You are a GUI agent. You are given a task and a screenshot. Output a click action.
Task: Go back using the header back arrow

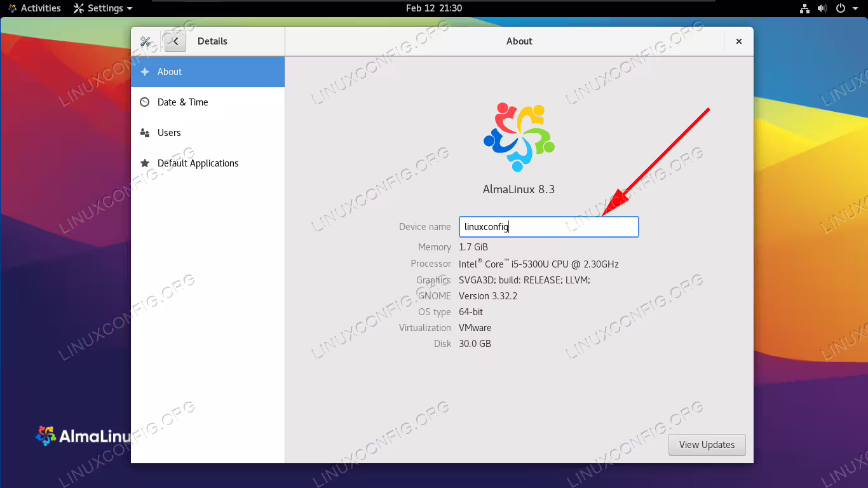click(175, 41)
